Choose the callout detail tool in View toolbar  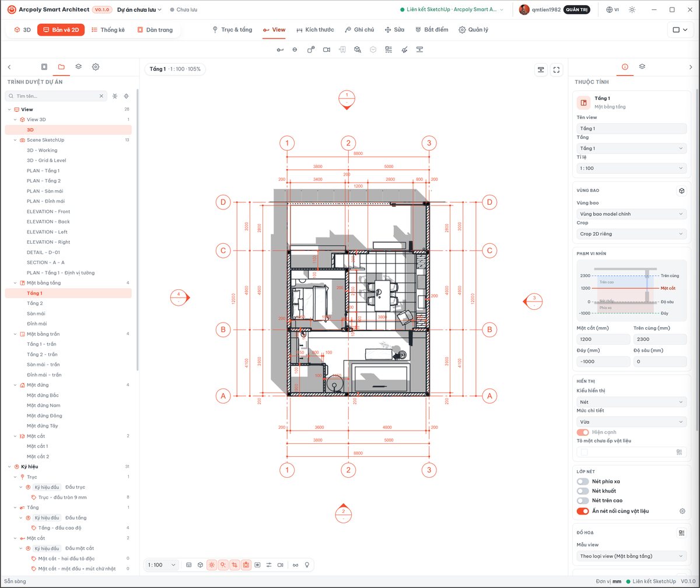click(x=311, y=50)
